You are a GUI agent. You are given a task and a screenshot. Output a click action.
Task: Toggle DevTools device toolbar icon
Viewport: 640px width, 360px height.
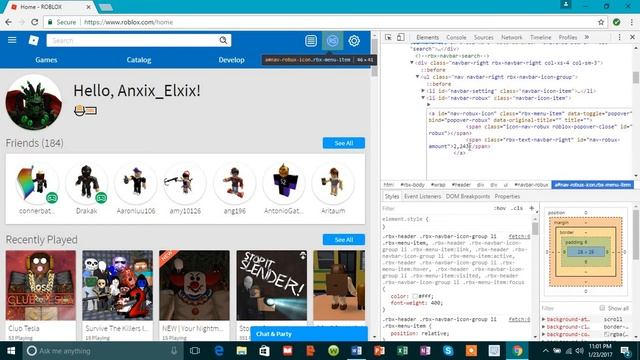pyautogui.click(x=401, y=37)
